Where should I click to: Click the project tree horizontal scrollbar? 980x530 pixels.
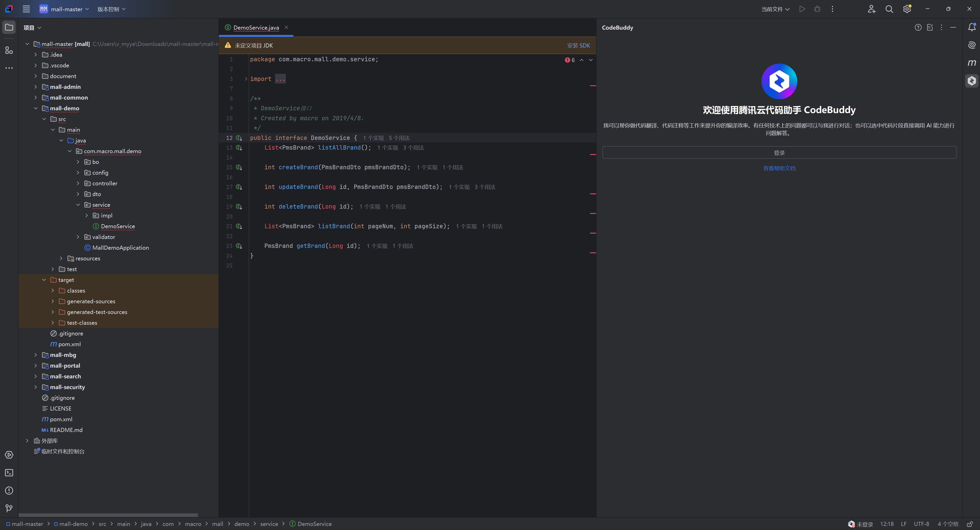click(108, 515)
